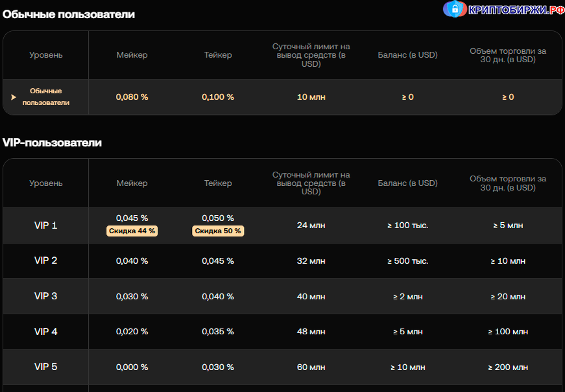Image resolution: width=565 pixels, height=392 pixels.
Task: Click VIP 2 taker fee 0,045 %
Action: [218, 260]
